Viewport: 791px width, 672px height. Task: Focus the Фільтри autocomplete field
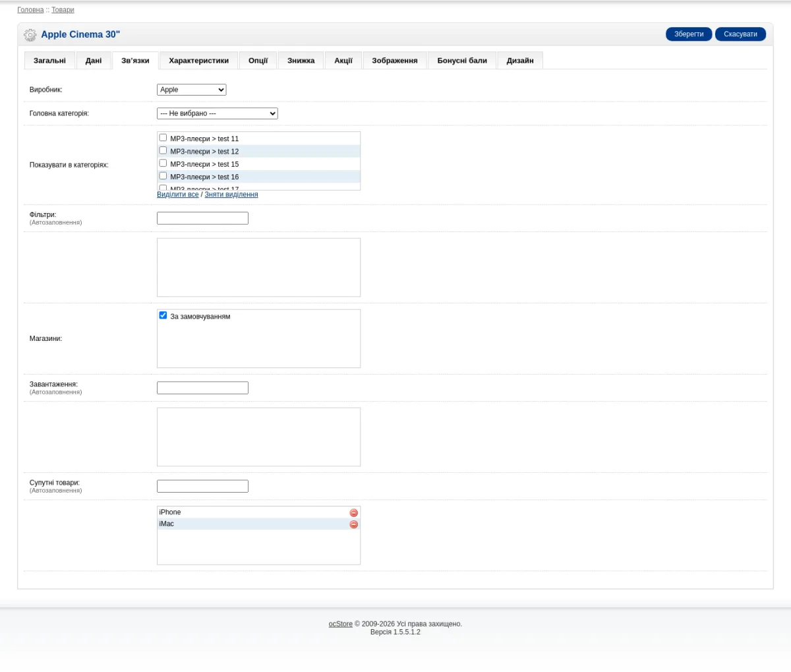(x=202, y=218)
